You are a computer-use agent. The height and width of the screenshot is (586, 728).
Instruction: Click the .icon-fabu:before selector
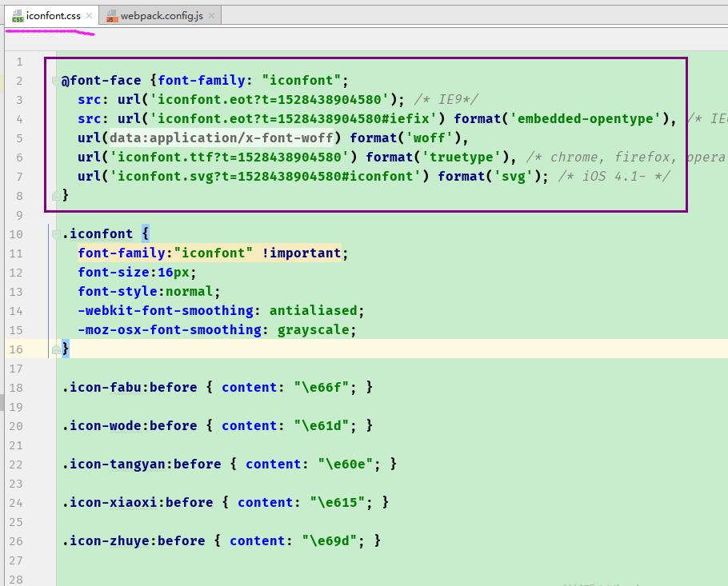[x=130, y=387]
